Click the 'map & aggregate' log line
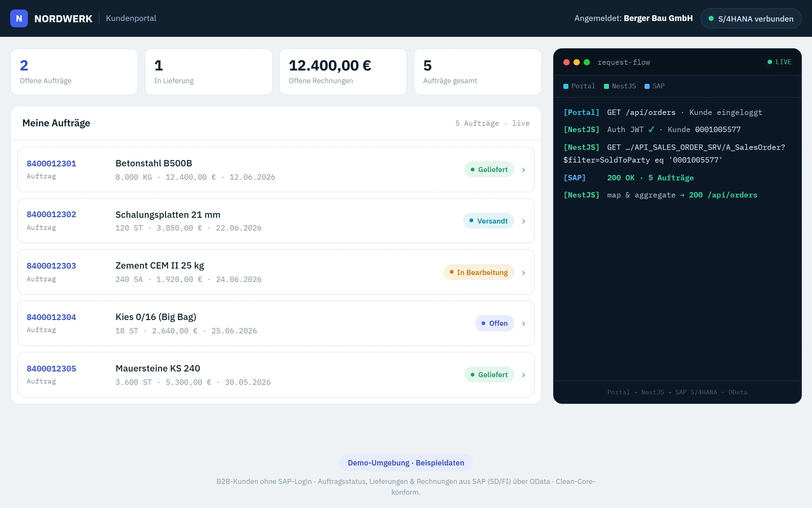 (660, 195)
